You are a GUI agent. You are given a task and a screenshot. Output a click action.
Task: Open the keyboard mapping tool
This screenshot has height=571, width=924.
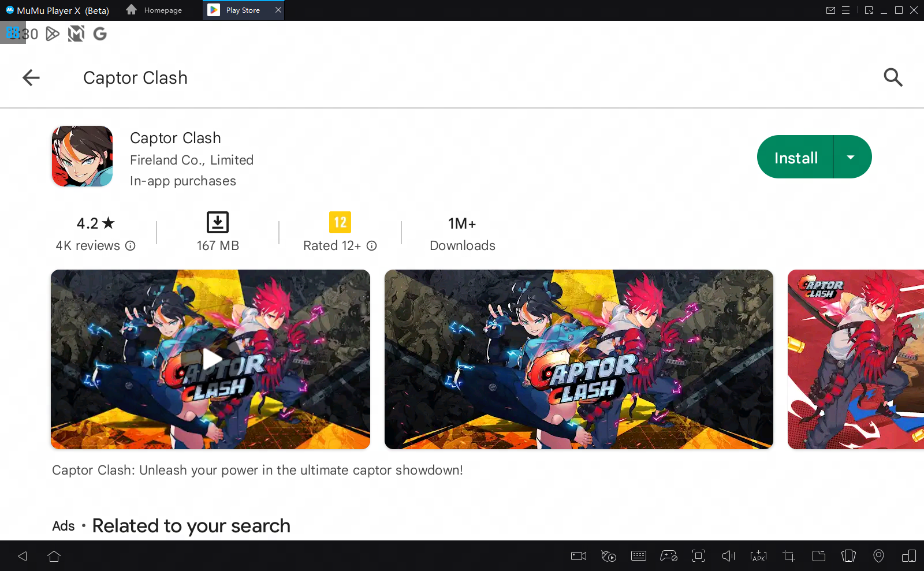pos(639,556)
